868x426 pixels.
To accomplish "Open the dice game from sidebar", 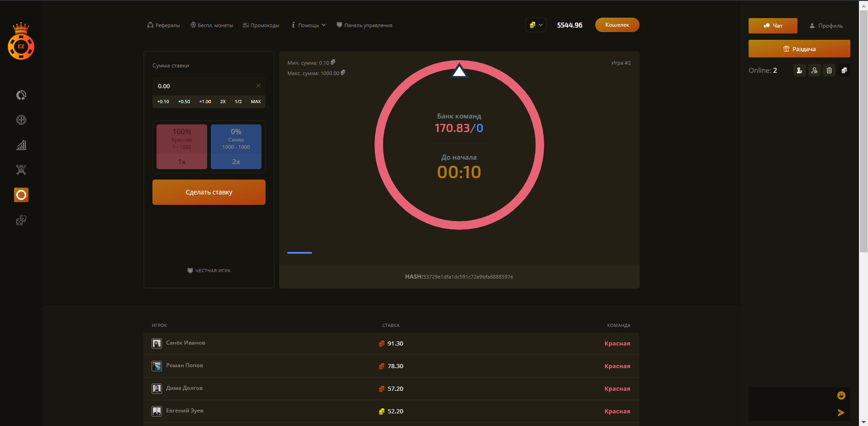I will pos(21,220).
